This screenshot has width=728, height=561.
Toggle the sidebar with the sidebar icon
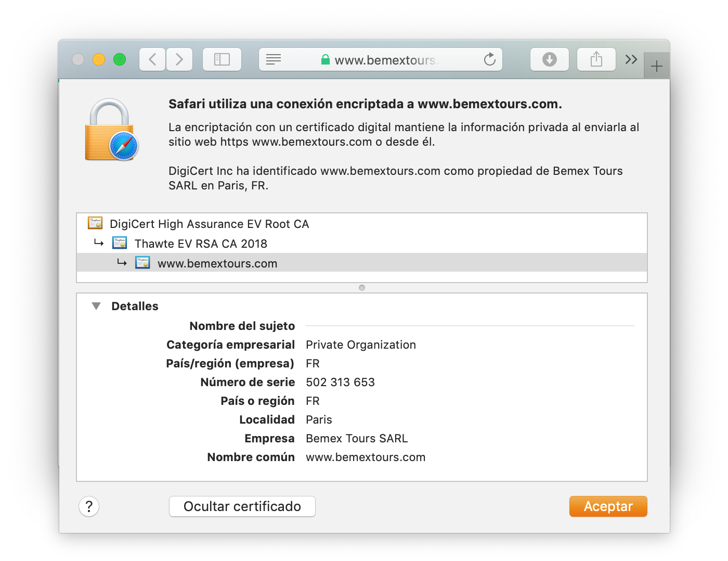pyautogui.click(x=222, y=59)
